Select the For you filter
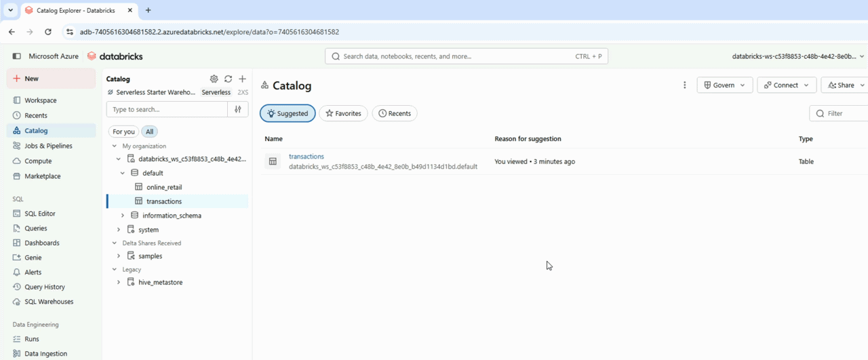 [123, 132]
